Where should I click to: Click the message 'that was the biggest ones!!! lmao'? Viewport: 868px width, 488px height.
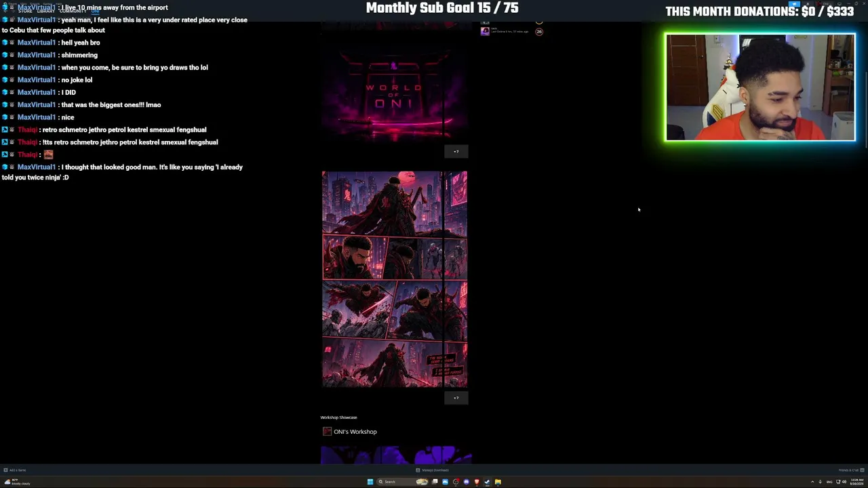coord(111,105)
